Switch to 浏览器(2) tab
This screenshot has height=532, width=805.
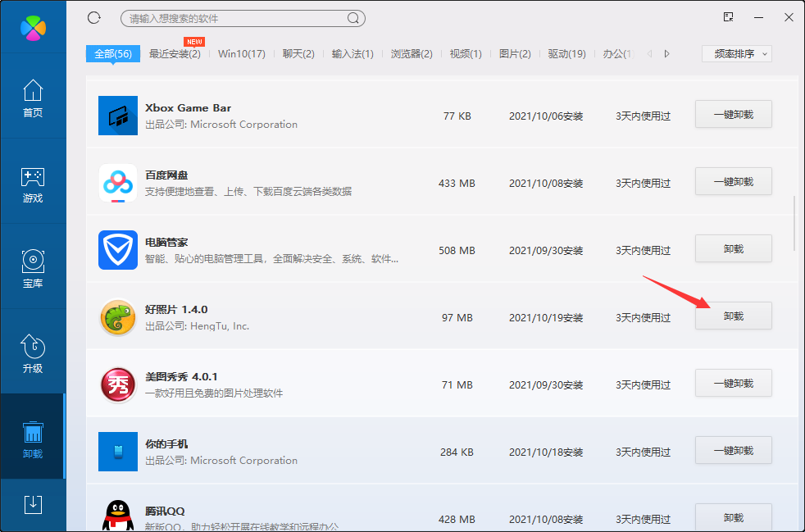(x=412, y=54)
